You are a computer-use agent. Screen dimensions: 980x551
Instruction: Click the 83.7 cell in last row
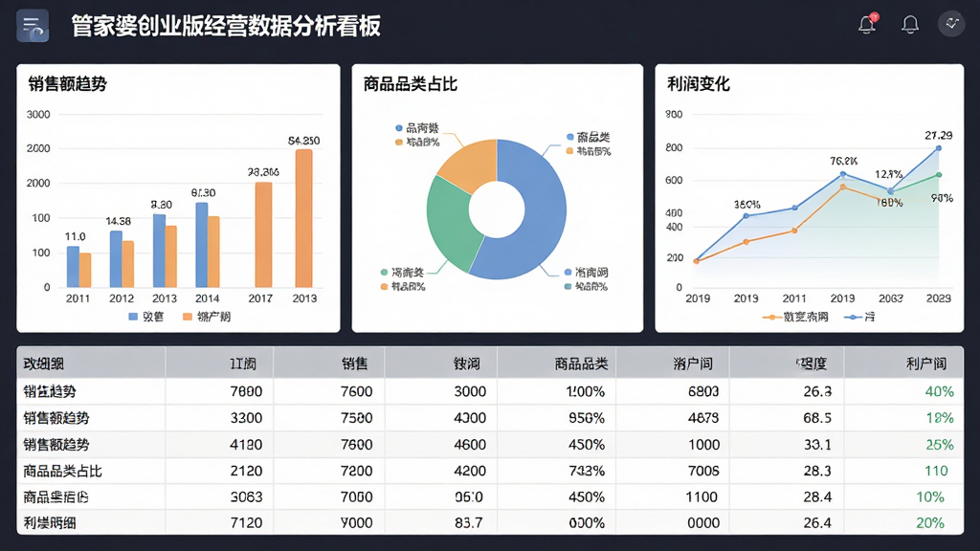[x=469, y=523]
